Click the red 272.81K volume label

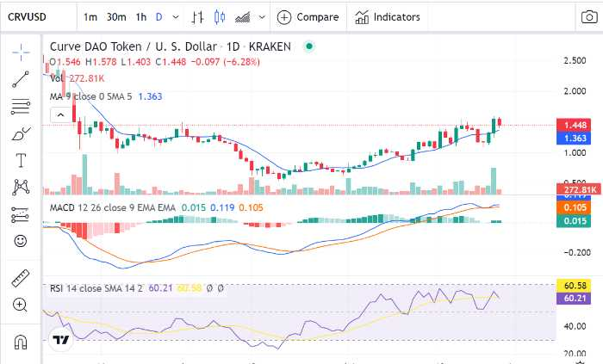pyautogui.click(x=579, y=189)
